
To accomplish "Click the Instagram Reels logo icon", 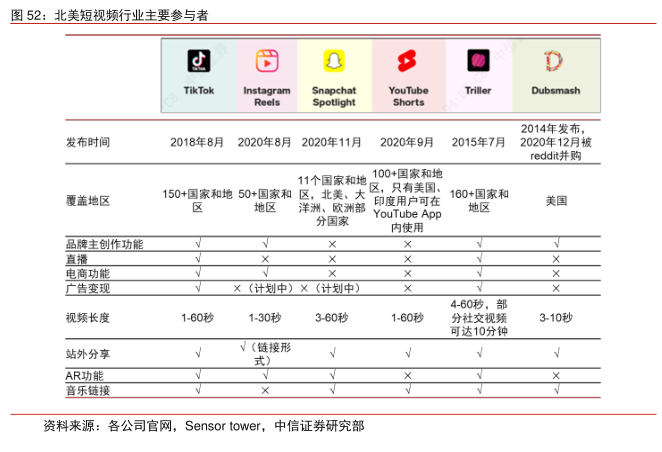I will [266, 62].
